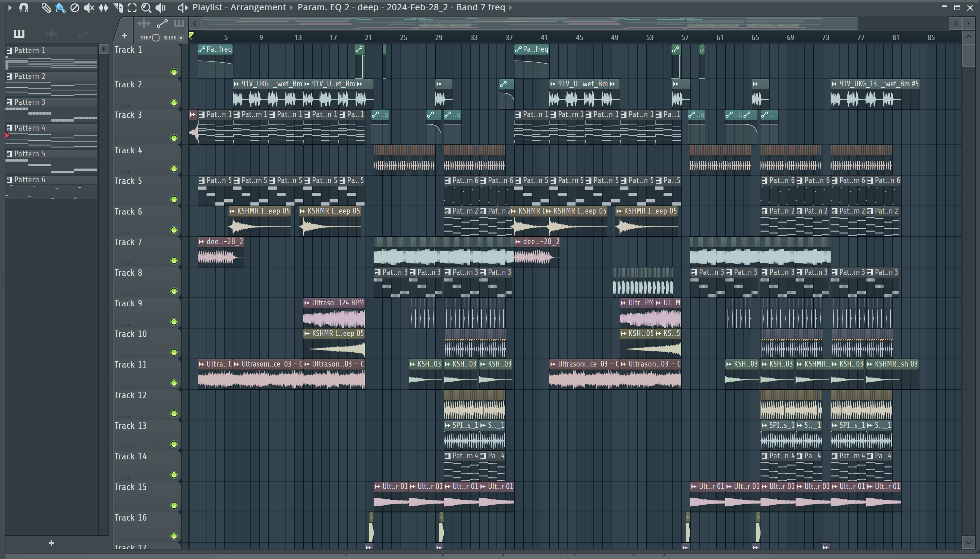980x559 pixels.
Task: Click small button beside right scroll arrow
Action: [x=969, y=23]
